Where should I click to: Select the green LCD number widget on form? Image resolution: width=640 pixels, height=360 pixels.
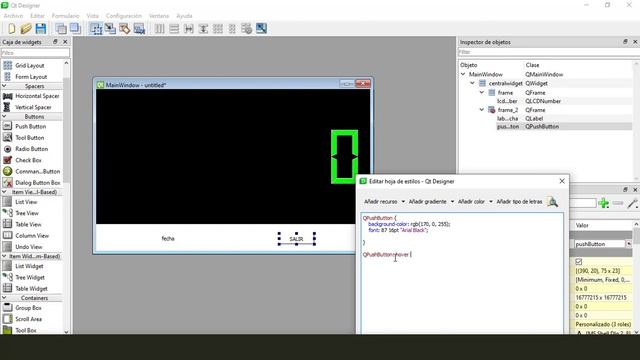[x=344, y=157]
